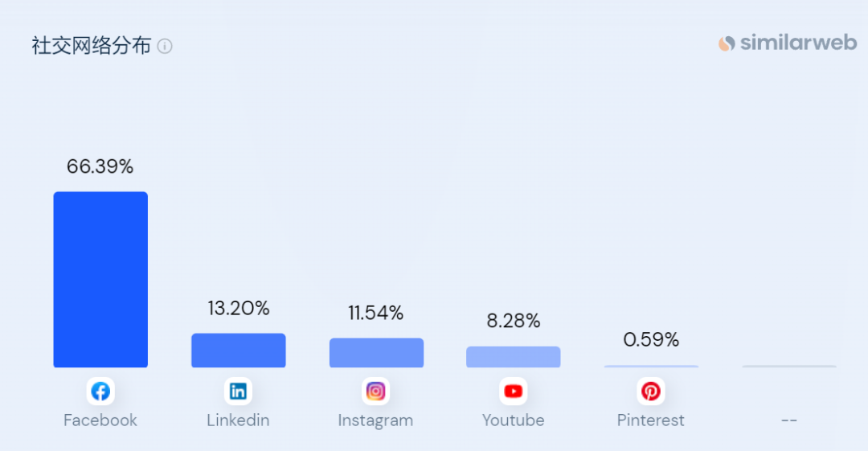Click the 66.39% value label

(x=100, y=167)
